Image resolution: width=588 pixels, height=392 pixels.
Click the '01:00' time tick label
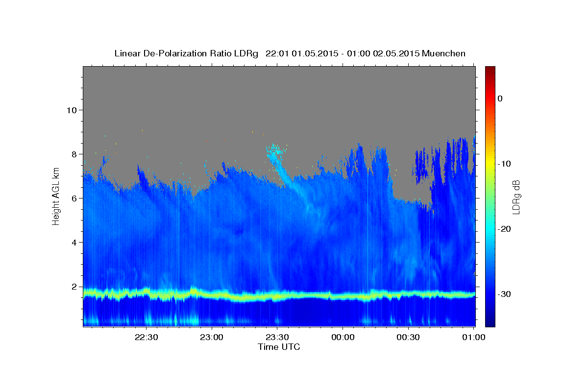[x=473, y=338]
